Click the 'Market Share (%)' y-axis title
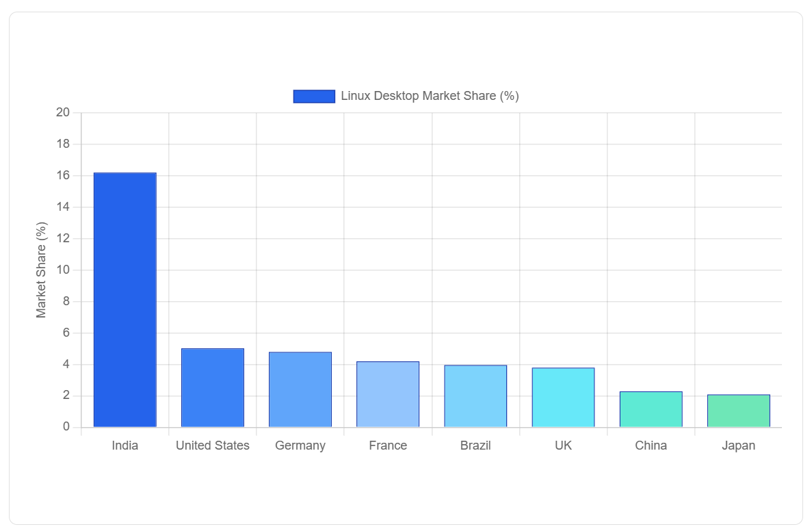Image resolution: width=812 pixels, height=529 pixels. [42, 270]
